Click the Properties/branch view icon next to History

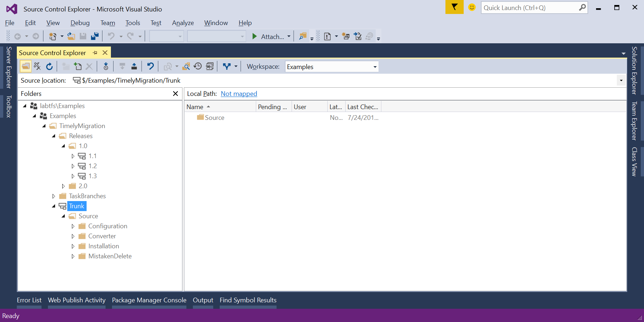210,66
